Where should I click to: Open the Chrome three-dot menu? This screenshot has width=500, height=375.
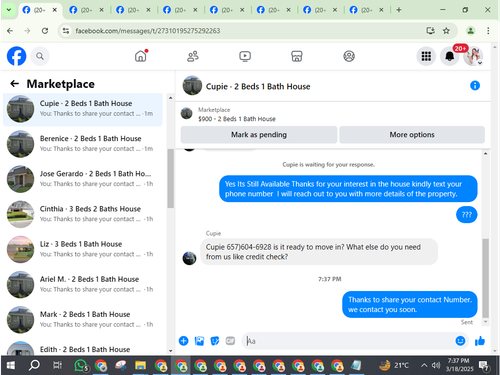(x=488, y=31)
